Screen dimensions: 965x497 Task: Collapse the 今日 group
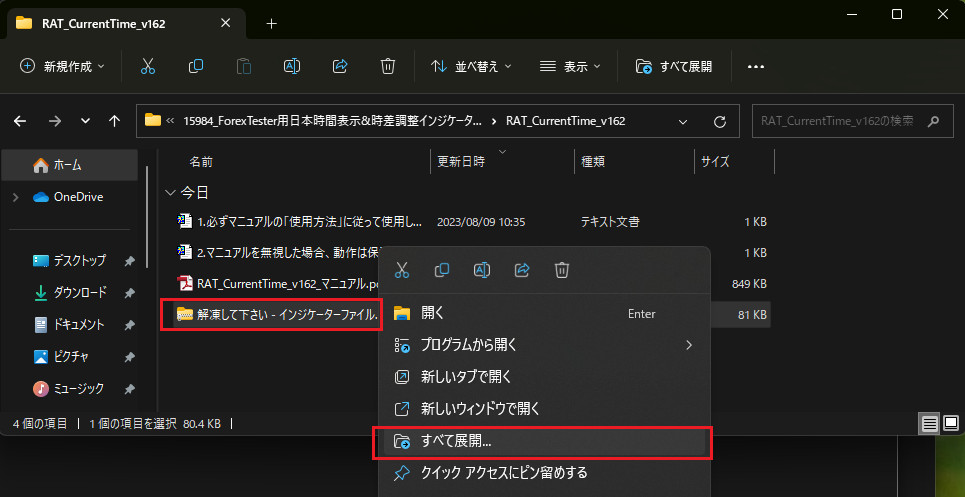[x=170, y=193]
